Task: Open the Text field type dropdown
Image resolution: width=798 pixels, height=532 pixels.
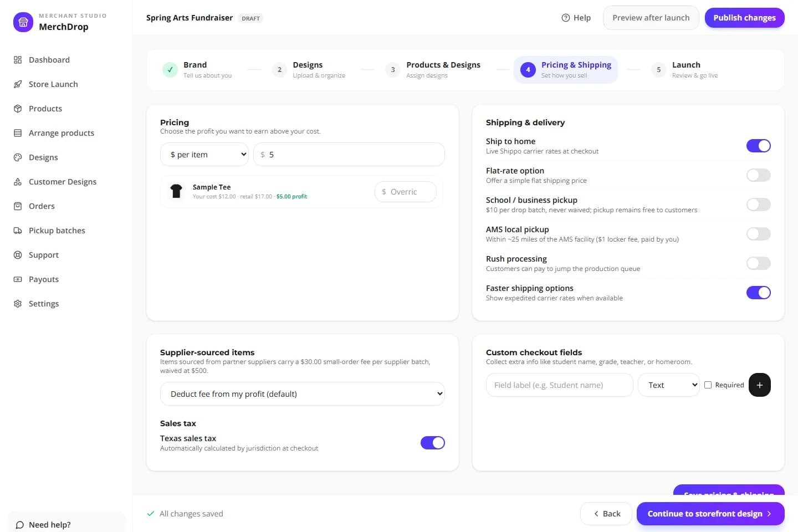Action: (669, 385)
